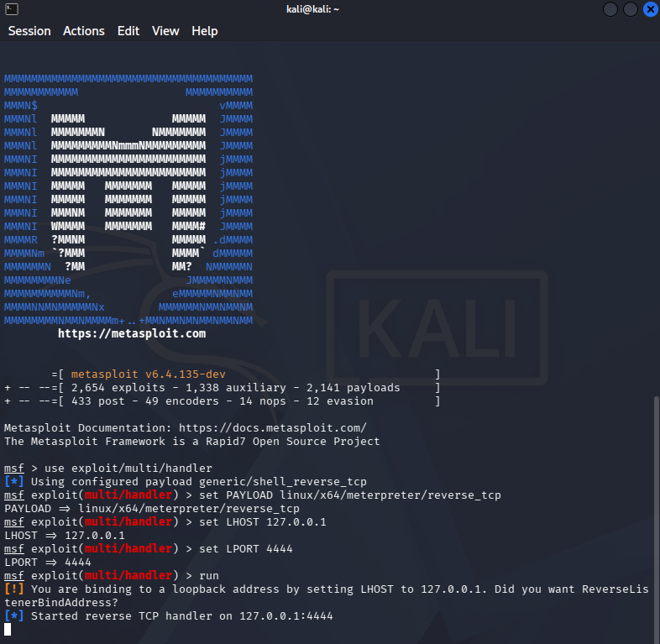The height and width of the screenshot is (644, 660).
Task: Click the 'metasploit v6.4.135-dev' version text
Action: click(148, 374)
